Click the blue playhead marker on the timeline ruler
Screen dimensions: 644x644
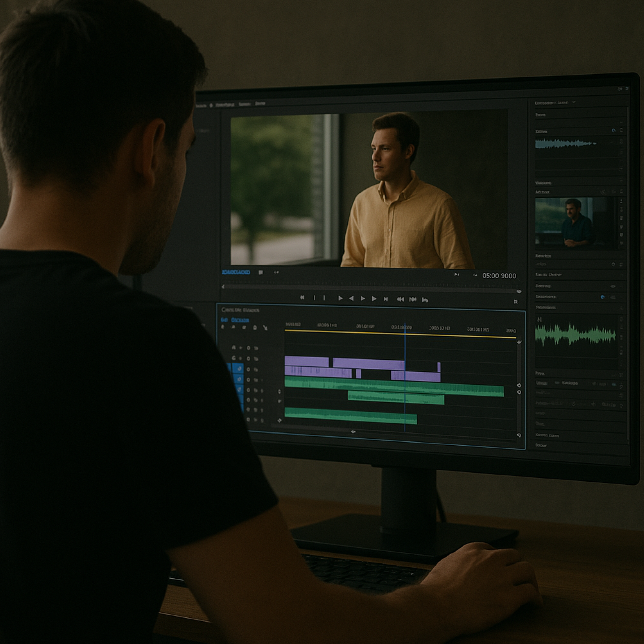pyautogui.click(x=404, y=328)
